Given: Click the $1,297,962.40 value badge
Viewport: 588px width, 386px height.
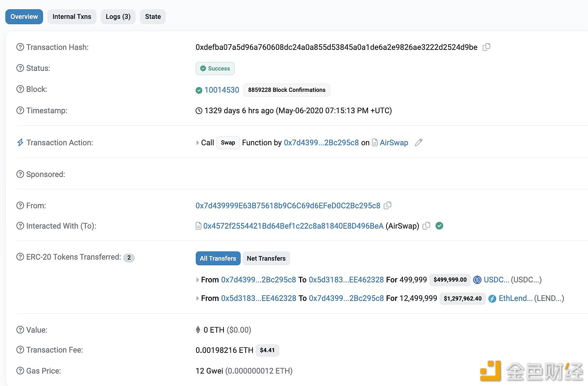Looking at the screenshot, I should coord(463,298).
